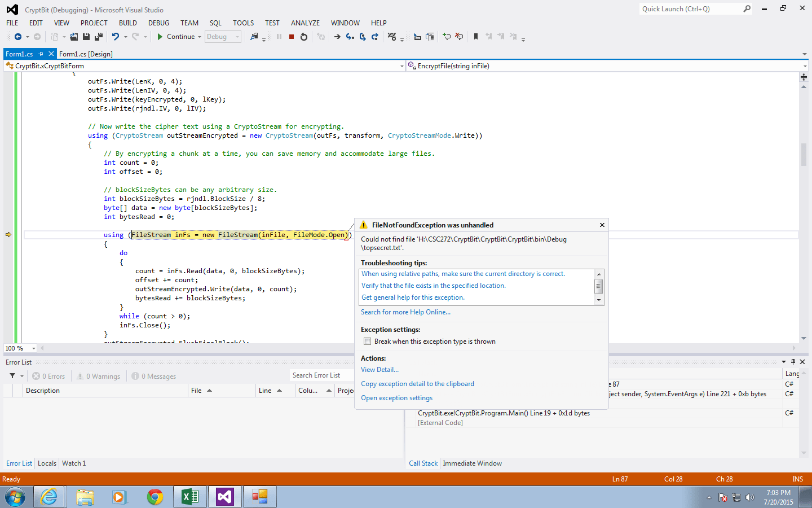Switch to the Form1.cs [Design] tab

pos(86,54)
